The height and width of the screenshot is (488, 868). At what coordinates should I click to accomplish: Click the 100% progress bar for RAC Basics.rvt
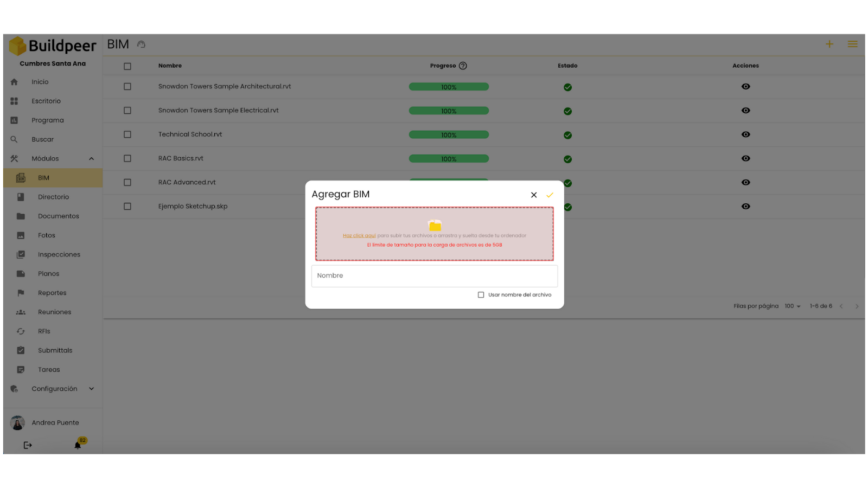coord(449,159)
